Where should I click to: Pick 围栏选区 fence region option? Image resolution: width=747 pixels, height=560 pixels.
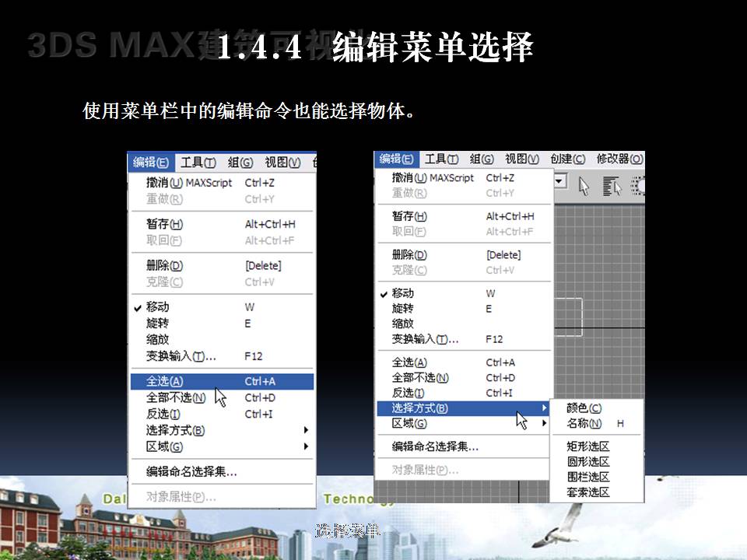588,477
